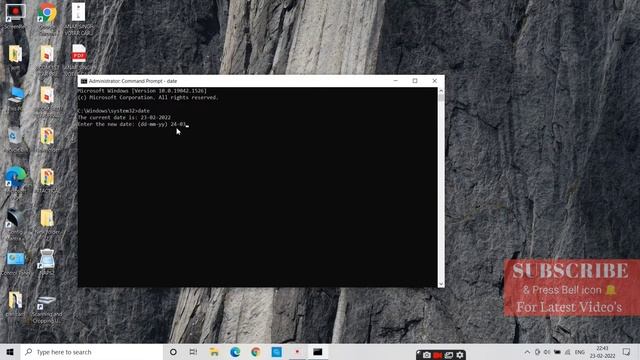Image resolution: width=640 pixels, height=360 pixels.
Task: Click the "Microsoft Windows [Version" line
Action: [142, 91]
